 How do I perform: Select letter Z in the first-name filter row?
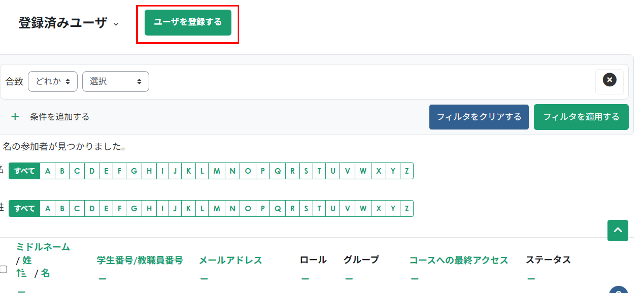tap(407, 171)
